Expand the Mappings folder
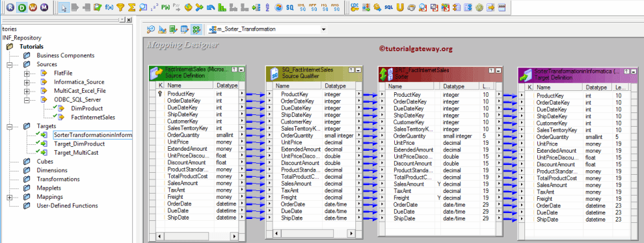This screenshot has width=644, height=243. click(x=10, y=197)
